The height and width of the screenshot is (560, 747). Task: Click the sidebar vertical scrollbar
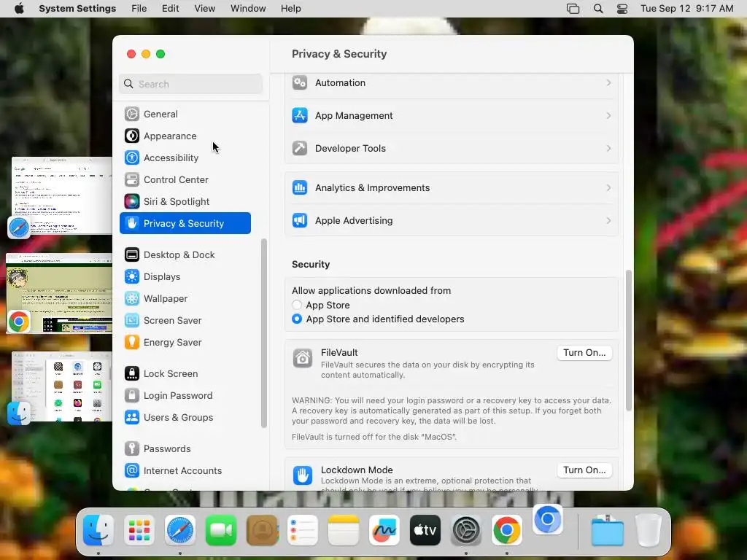tap(264, 333)
